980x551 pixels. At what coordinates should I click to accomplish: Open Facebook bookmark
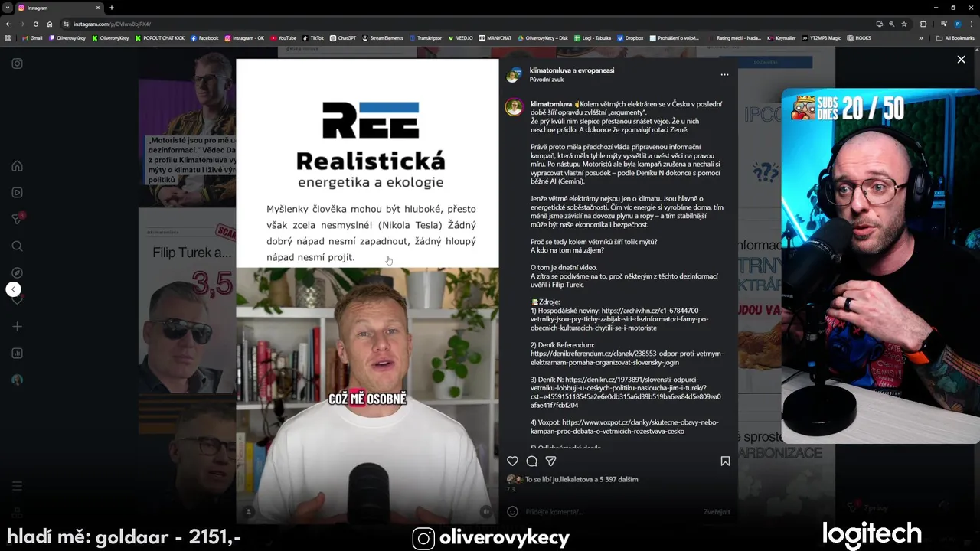(204, 37)
